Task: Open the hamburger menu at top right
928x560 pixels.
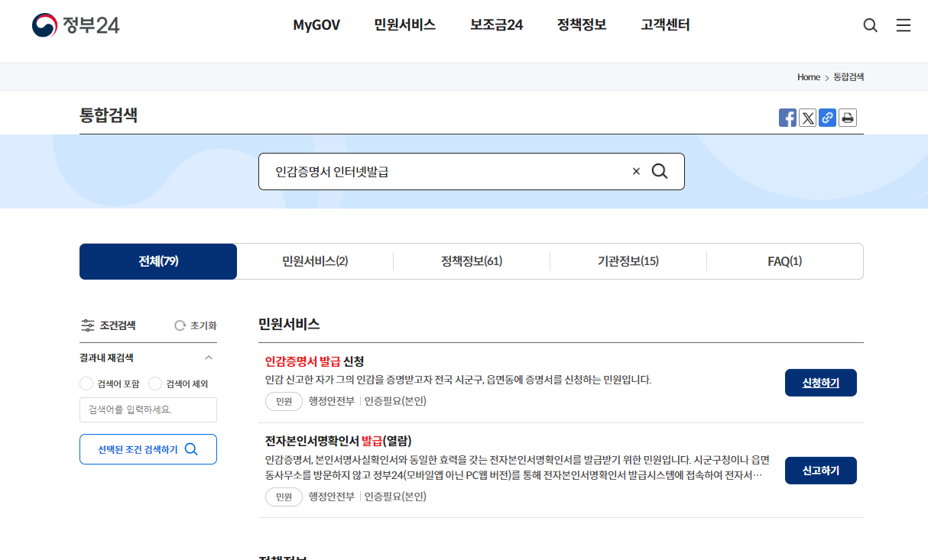Action: click(x=903, y=24)
